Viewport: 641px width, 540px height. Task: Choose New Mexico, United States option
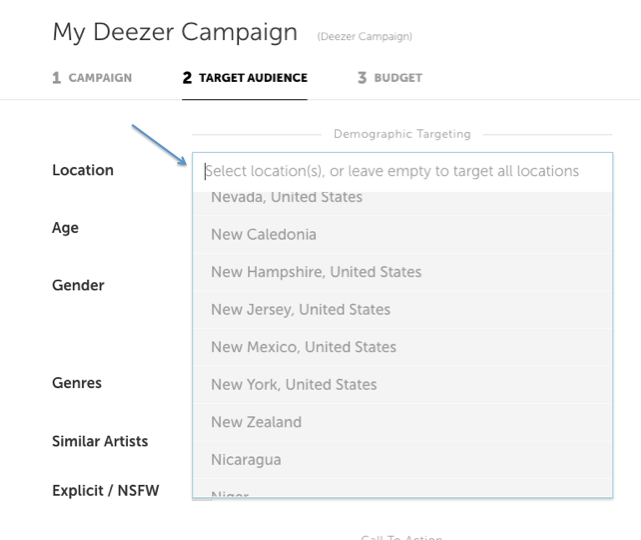(x=402, y=347)
